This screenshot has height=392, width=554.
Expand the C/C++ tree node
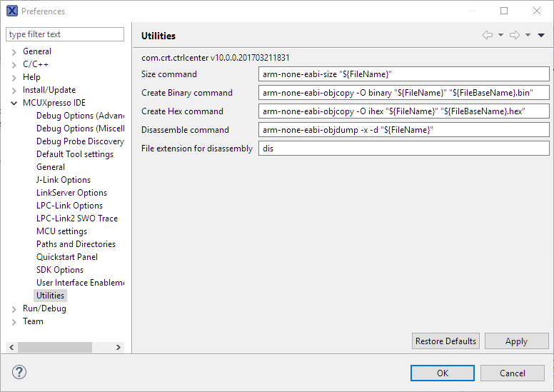pyautogui.click(x=14, y=65)
